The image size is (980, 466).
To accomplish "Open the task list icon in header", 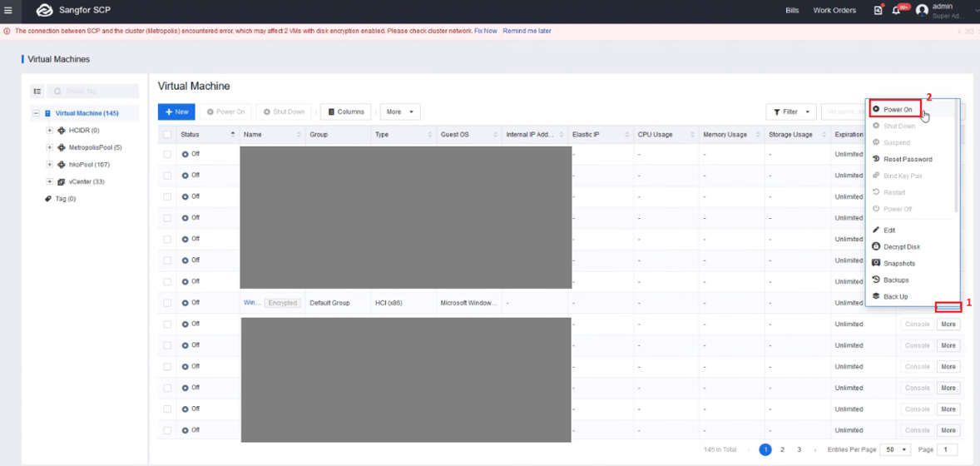I will (x=878, y=11).
